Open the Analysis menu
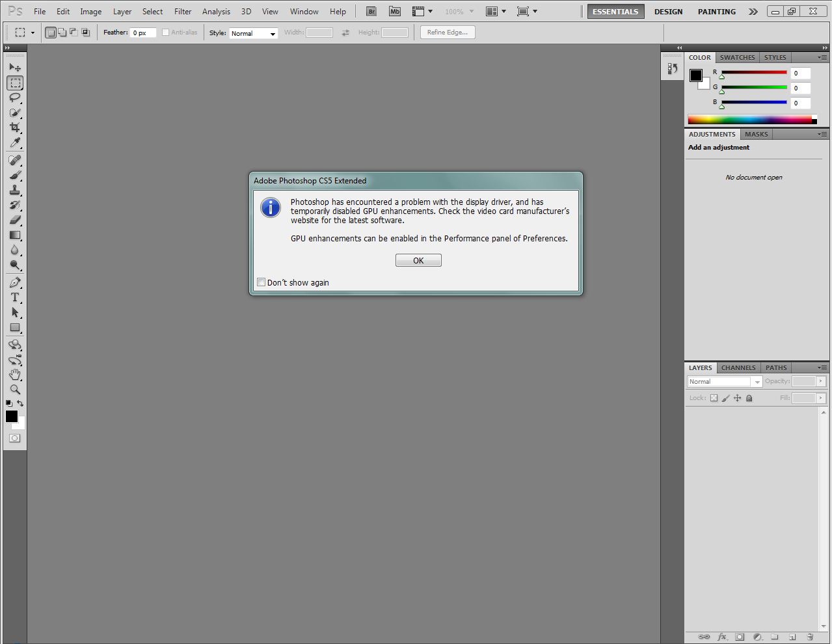Image resolution: width=832 pixels, height=644 pixels. click(216, 12)
